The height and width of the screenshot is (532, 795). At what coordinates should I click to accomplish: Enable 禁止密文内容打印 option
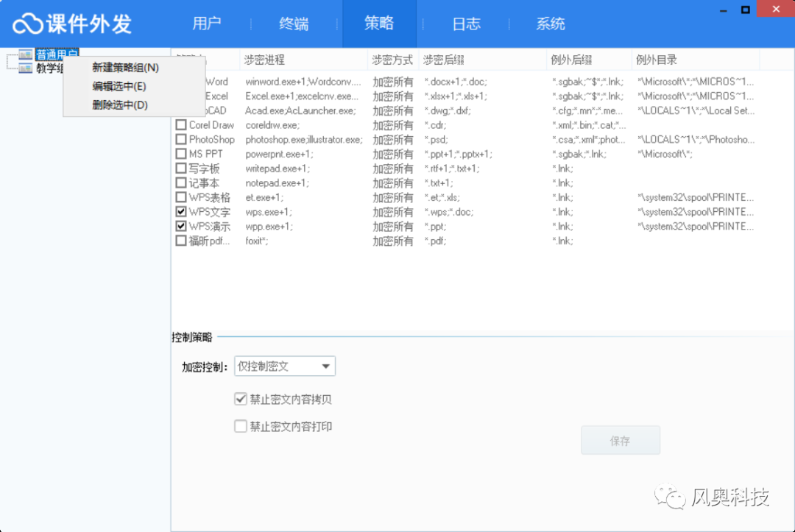pyautogui.click(x=240, y=425)
